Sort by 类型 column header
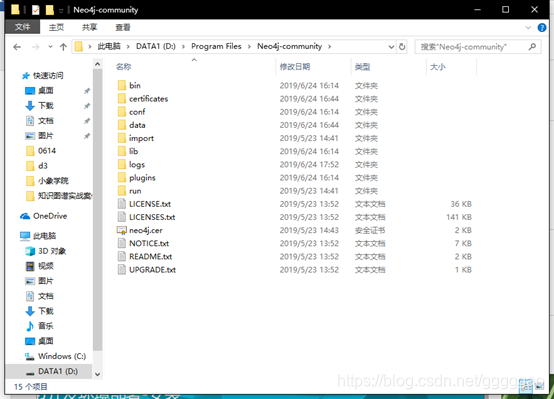Screen dimensions: 554x399 coord(363,66)
